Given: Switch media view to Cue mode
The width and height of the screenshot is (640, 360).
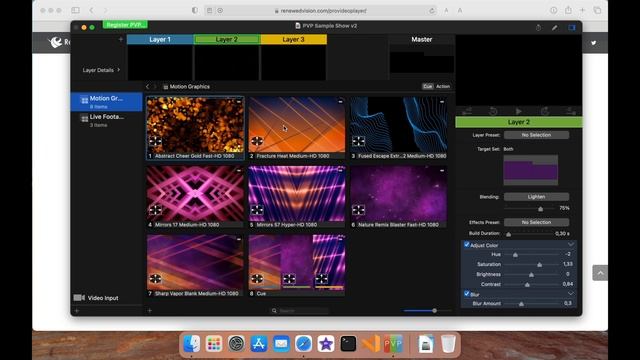Looking at the screenshot, I should (427, 86).
